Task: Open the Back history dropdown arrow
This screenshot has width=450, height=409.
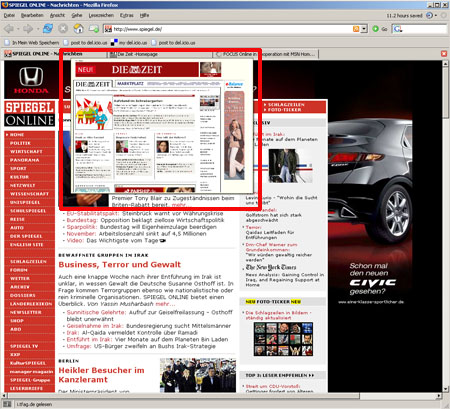Action: pos(18,29)
